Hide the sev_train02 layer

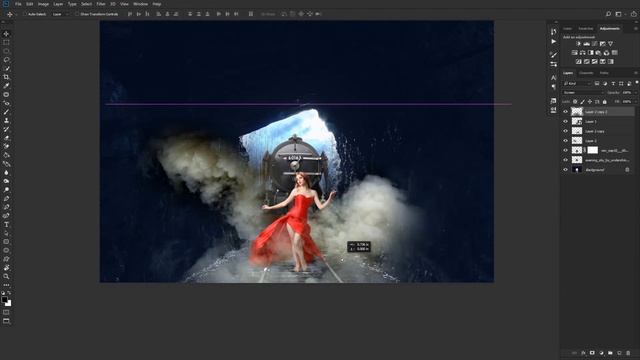[x=565, y=150]
